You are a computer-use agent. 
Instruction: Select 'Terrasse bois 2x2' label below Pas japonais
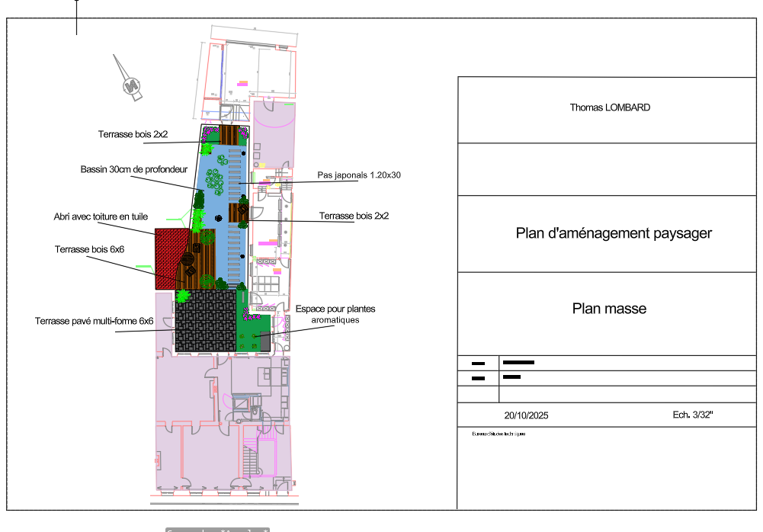[x=354, y=216]
